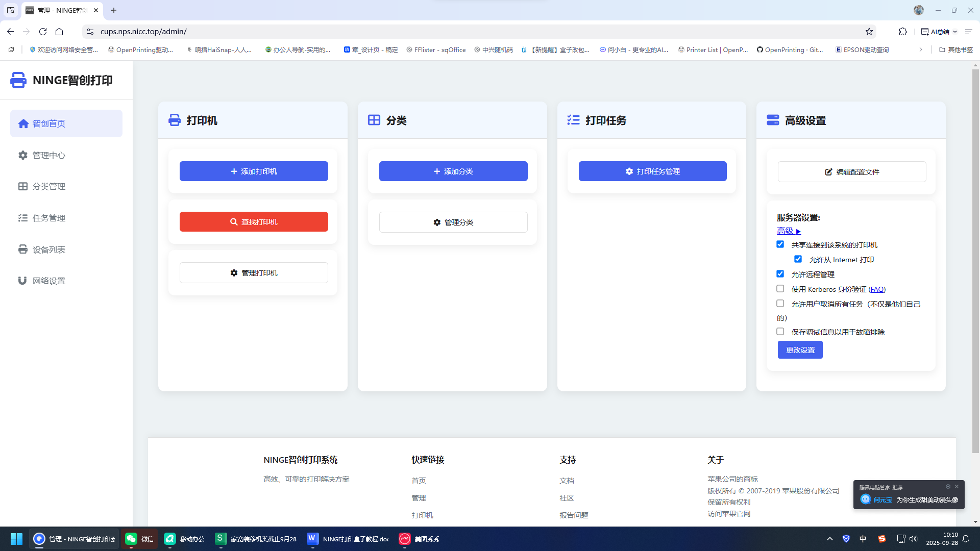This screenshot has height=551, width=980.
Task: Click the browser extensions puzzle icon
Action: [903, 31]
